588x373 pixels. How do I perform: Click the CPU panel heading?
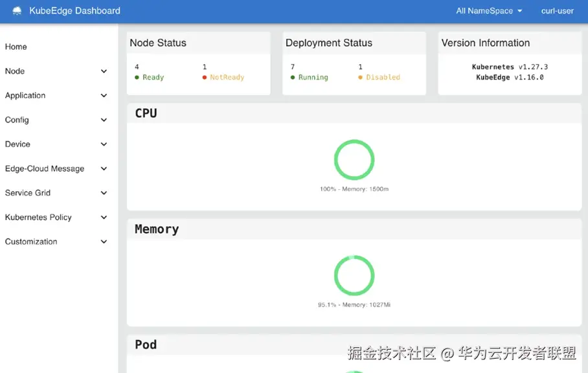pyautogui.click(x=146, y=113)
